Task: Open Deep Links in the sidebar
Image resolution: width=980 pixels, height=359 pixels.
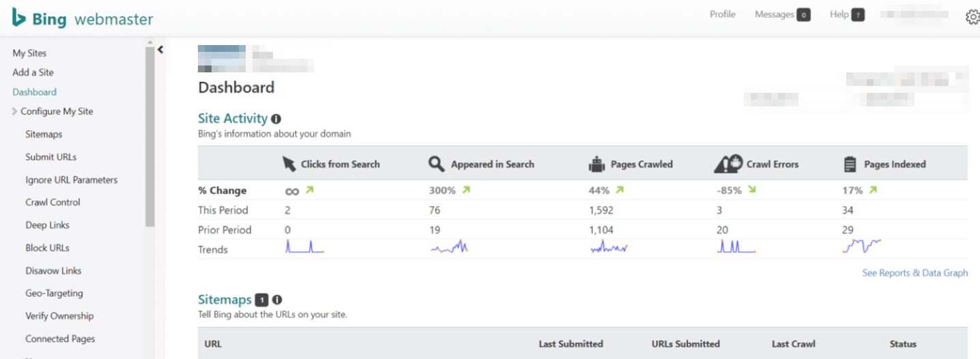Action: [x=47, y=225]
